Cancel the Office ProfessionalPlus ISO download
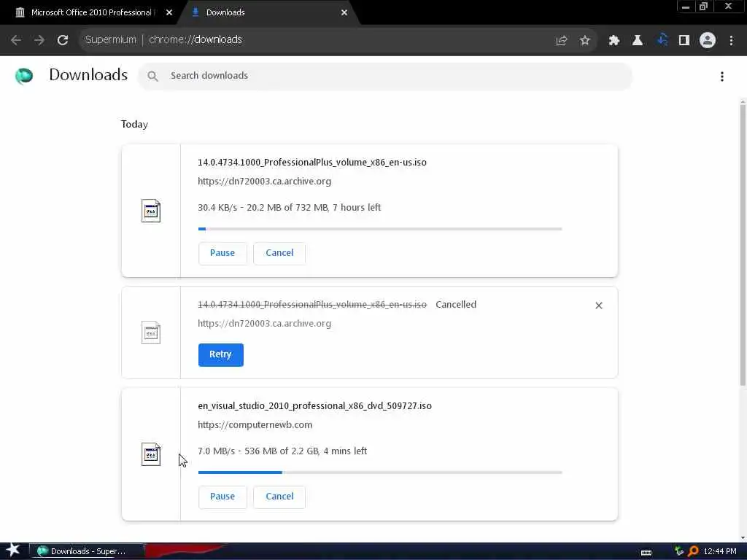 coord(279,253)
